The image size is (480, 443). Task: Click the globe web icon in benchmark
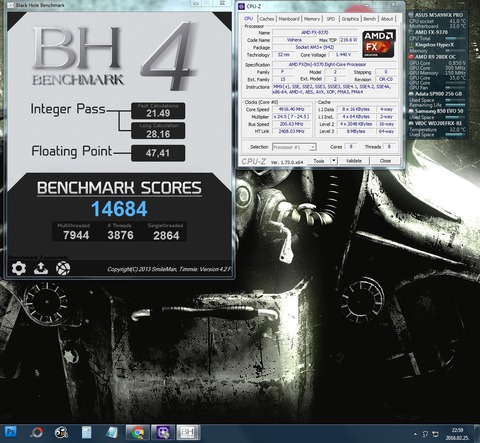pos(63,268)
